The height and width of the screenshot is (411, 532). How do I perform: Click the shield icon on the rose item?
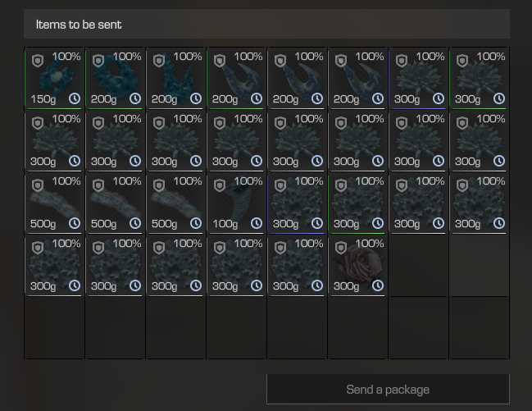click(x=341, y=248)
